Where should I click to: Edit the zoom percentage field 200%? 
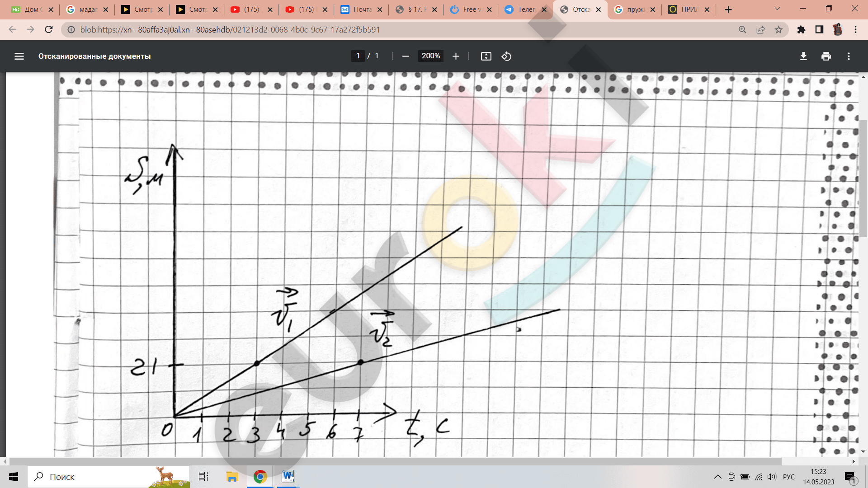(430, 56)
